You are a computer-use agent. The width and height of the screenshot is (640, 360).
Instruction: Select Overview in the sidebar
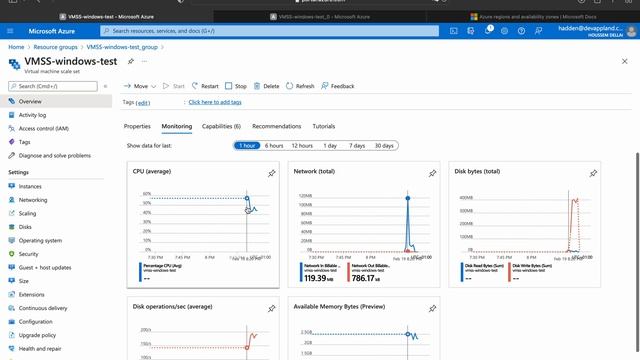coord(56,101)
